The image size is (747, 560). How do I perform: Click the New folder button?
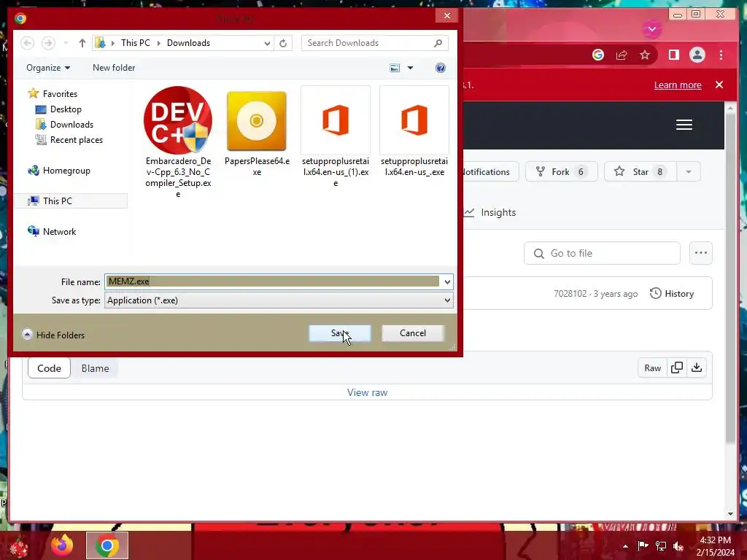tap(114, 68)
